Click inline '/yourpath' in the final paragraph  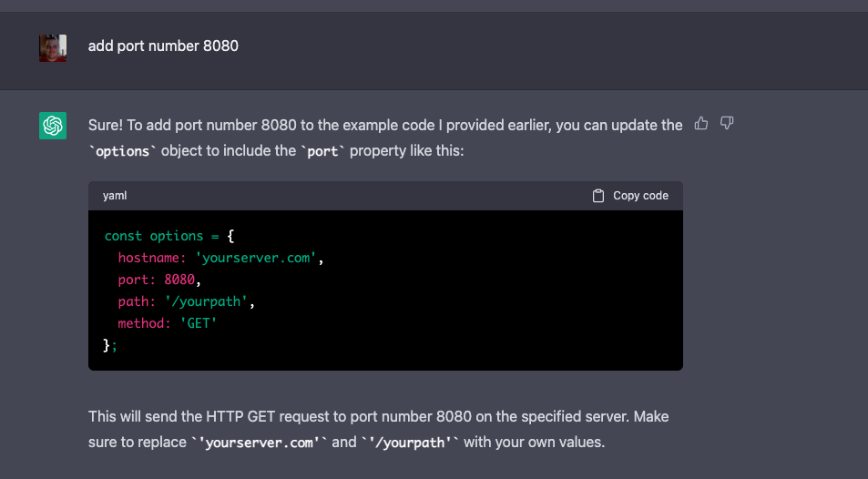click(x=411, y=443)
